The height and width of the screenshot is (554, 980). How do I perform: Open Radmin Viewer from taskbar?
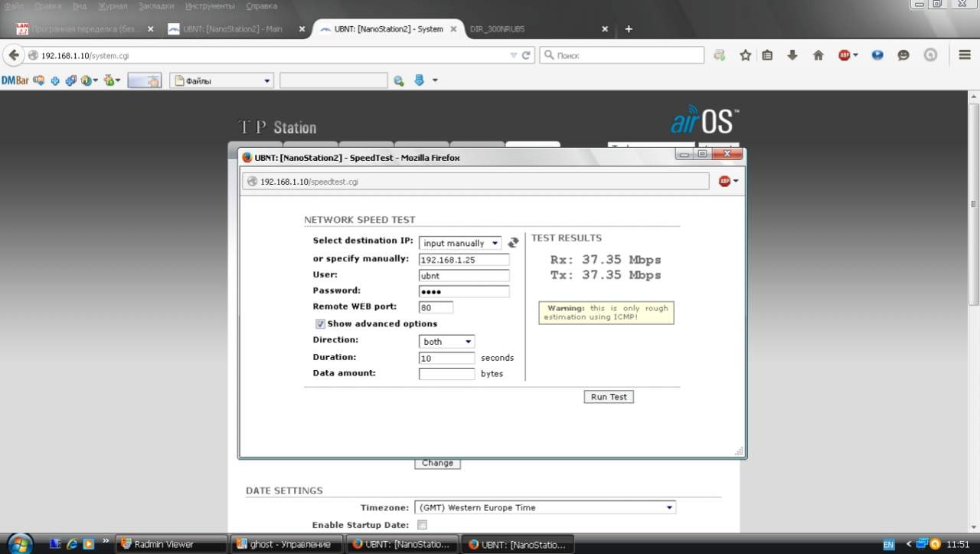[x=171, y=544]
